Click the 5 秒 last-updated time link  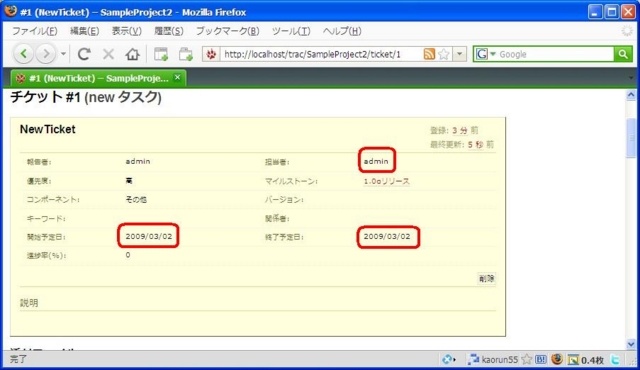476,144
